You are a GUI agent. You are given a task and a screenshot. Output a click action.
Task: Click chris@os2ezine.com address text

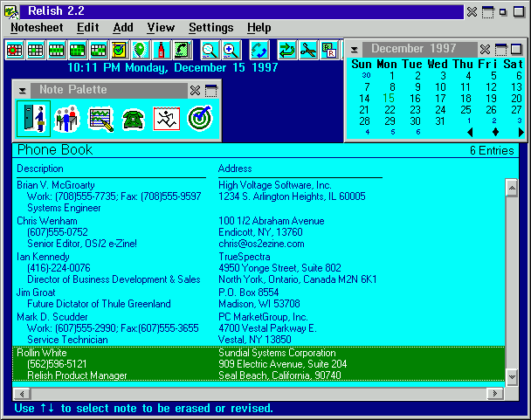click(261, 244)
